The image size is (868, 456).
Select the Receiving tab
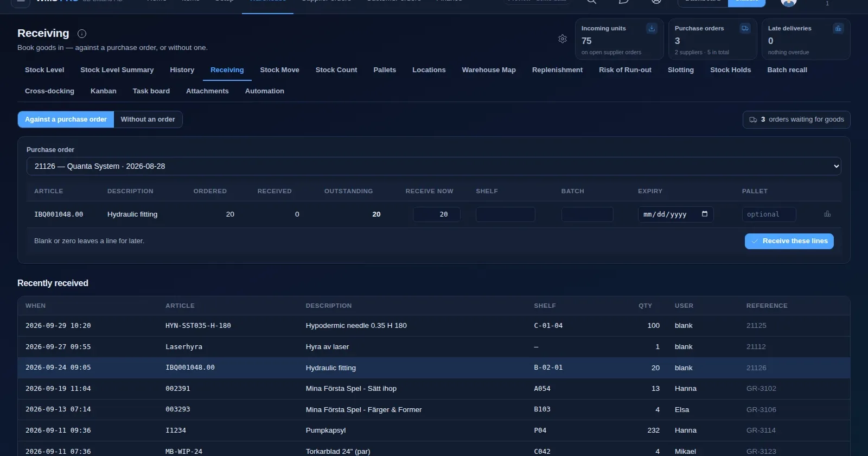227,70
